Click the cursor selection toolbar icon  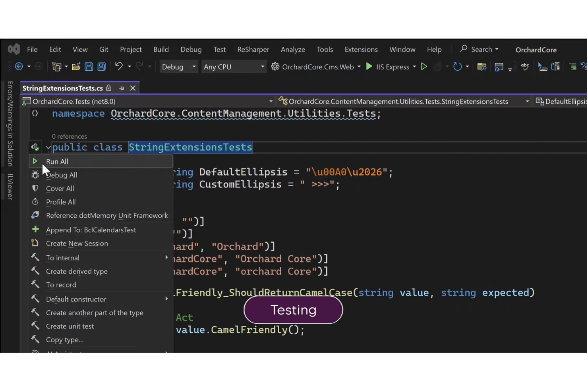(x=542, y=67)
